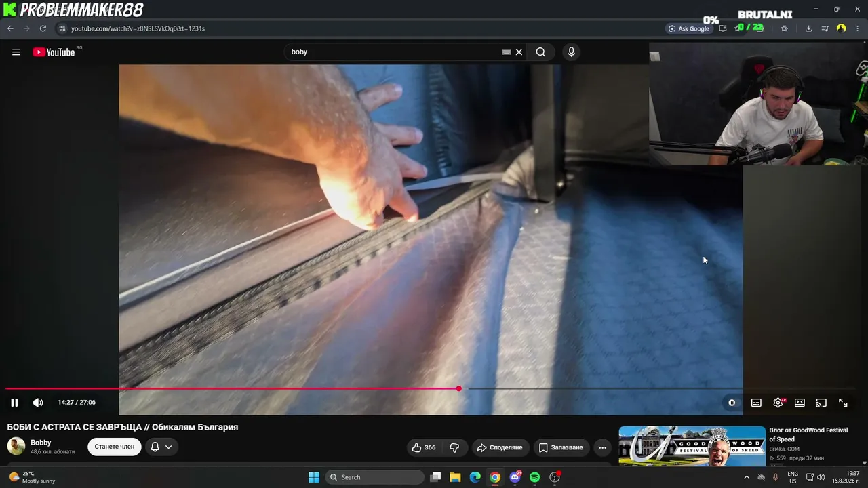Start voice search with the microphone

pos(571,52)
